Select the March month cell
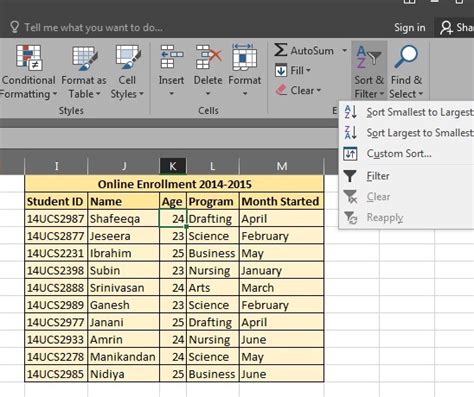Screen dimensions: 474x397 point(282,288)
